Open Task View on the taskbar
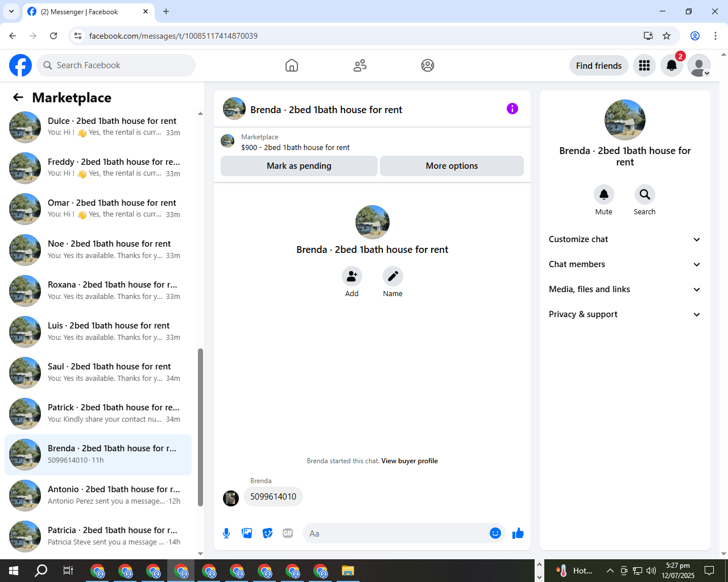This screenshot has height=582, width=728. click(x=68, y=571)
